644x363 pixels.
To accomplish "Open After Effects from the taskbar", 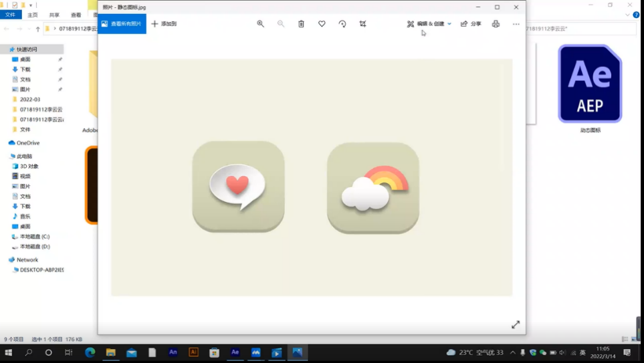I will point(235,352).
